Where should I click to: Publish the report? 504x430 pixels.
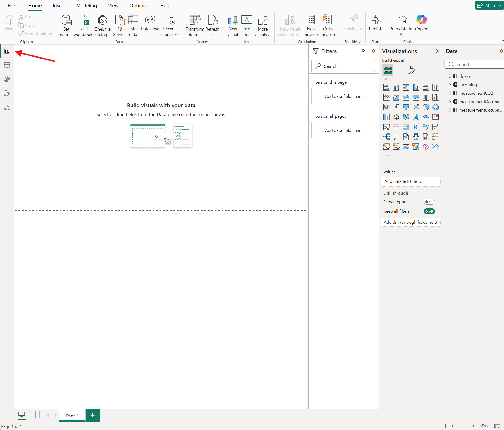coord(376,24)
